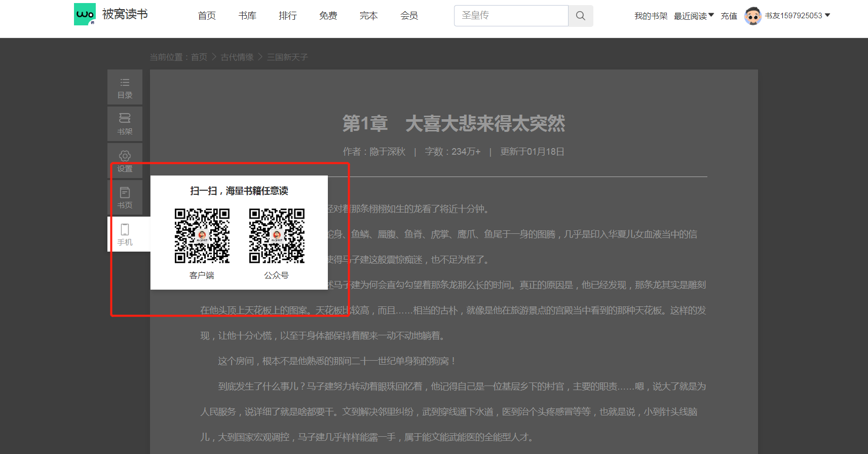Click the 古代情缘 breadcrumb link
This screenshot has width=868, height=454.
[x=237, y=57]
